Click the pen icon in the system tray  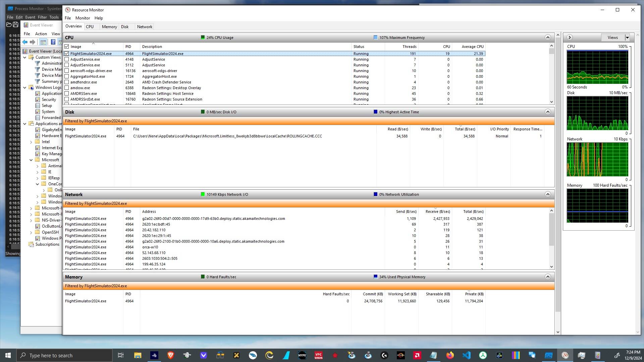(x=616, y=355)
